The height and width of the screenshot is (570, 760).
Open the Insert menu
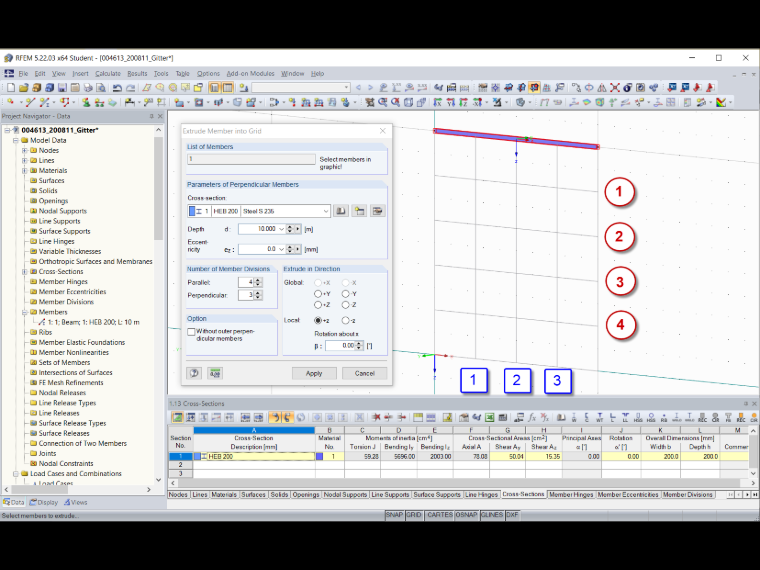80,74
